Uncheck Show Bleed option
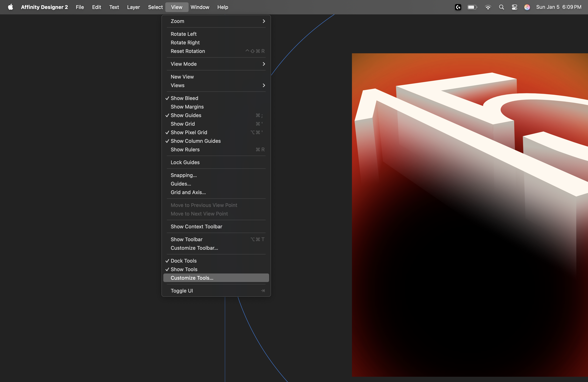Viewport: 588px width, 382px height. coord(184,98)
